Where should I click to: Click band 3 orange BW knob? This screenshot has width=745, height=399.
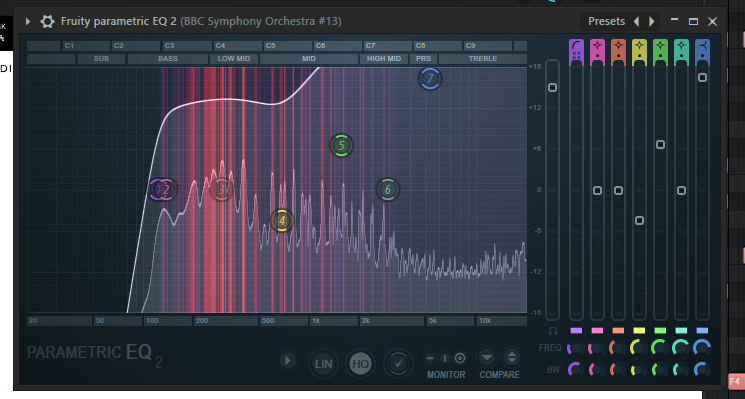618,370
